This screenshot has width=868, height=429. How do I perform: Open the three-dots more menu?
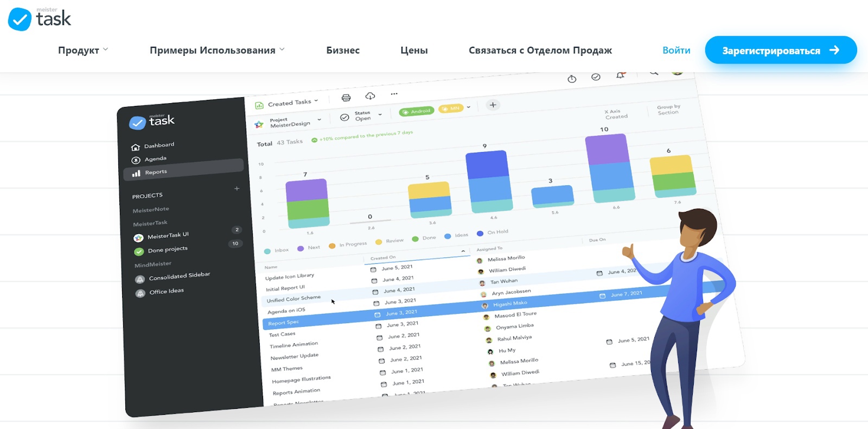pyautogui.click(x=394, y=94)
